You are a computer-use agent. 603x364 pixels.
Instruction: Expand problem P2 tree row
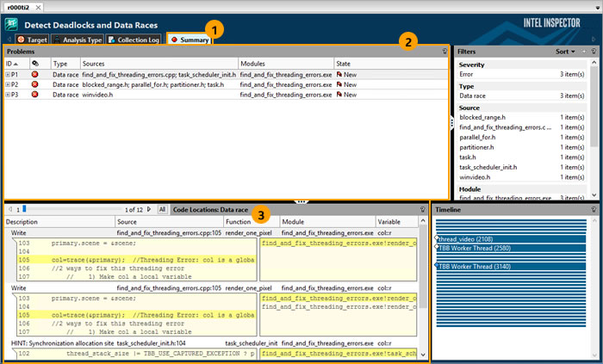(8, 84)
